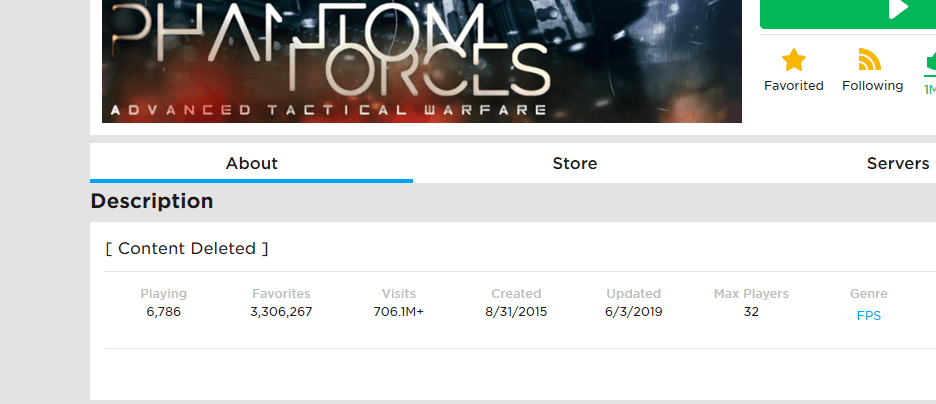The image size is (936, 404).
Task: Click the Content Deleted description text
Action: [x=187, y=248]
